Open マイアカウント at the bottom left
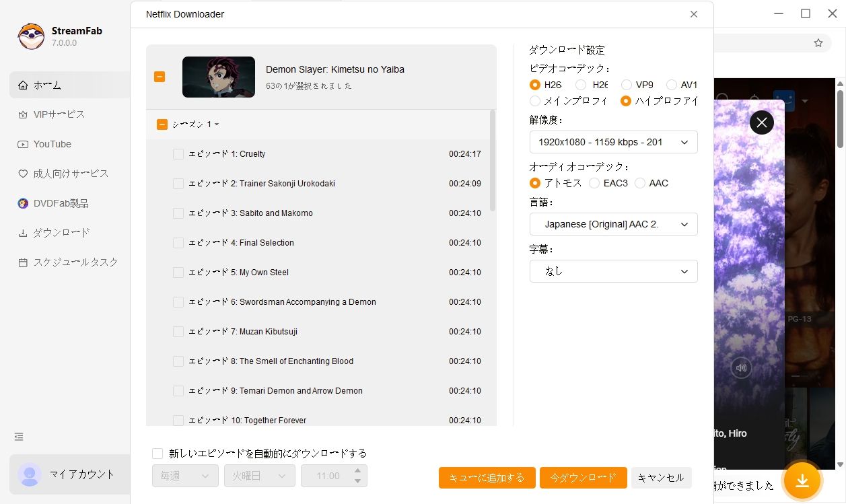This screenshot has width=846, height=504. [x=73, y=474]
